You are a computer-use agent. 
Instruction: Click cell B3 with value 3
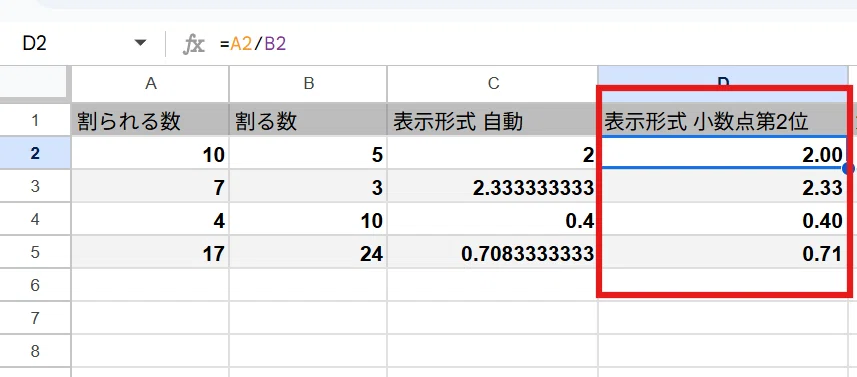308,186
